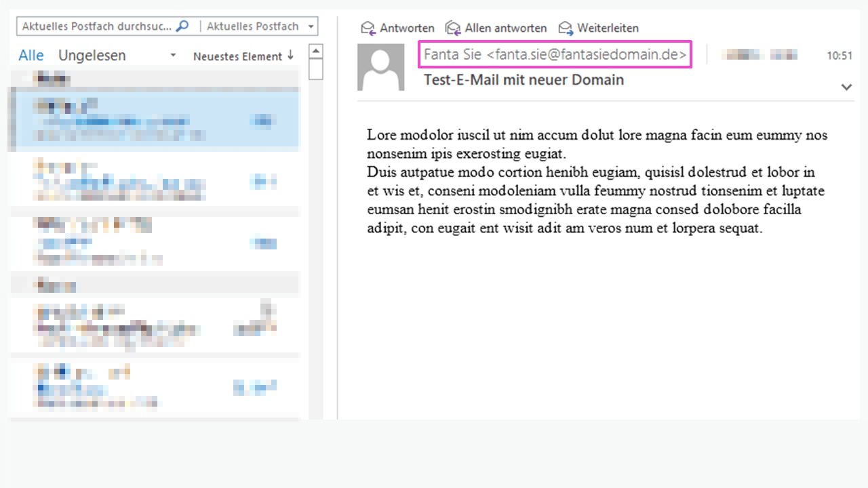Viewport: 868px width, 488px height.
Task: Click the Neuestes Element sort button
Action: (x=237, y=56)
